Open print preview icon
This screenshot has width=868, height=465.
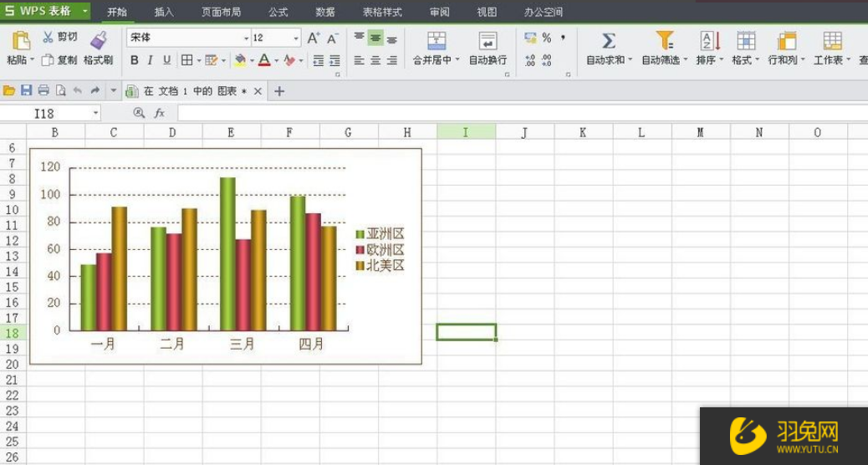60,90
